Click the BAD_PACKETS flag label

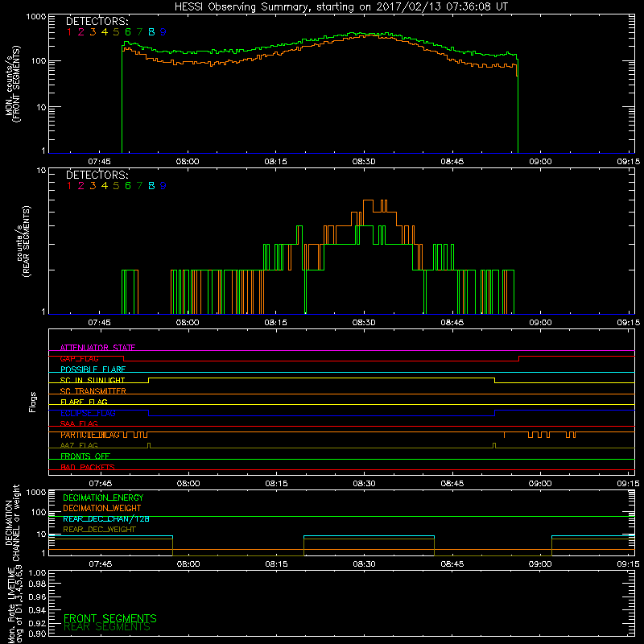(88, 467)
